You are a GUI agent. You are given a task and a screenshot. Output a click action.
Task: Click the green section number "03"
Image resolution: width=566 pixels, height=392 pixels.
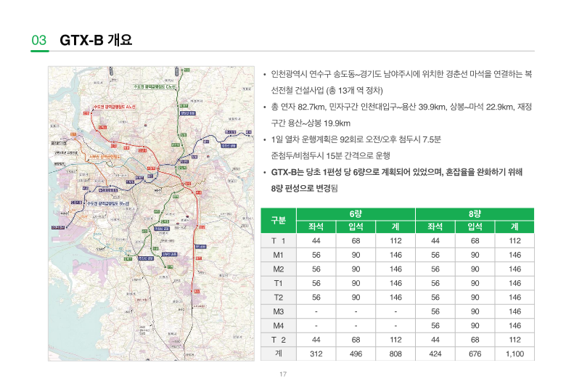pyautogui.click(x=39, y=41)
